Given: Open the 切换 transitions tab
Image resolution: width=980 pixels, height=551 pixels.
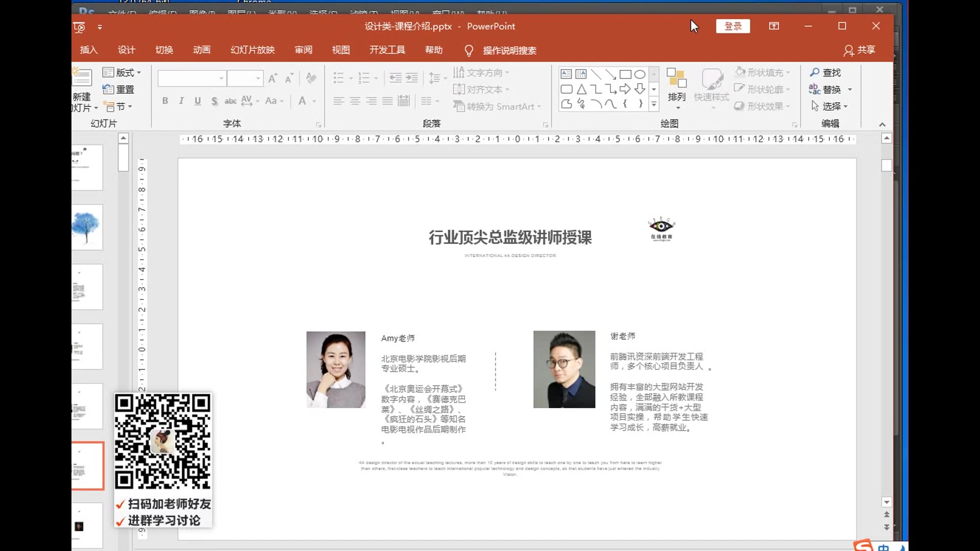Looking at the screenshot, I should 164,50.
